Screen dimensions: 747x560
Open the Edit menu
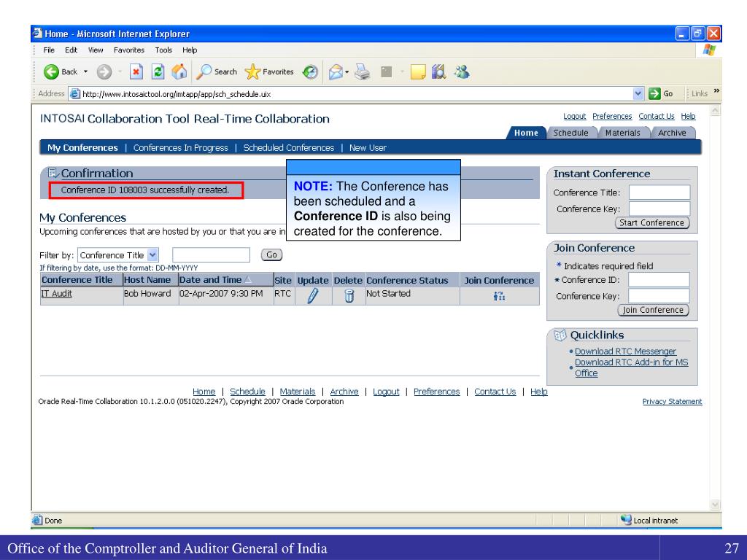(71, 50)
